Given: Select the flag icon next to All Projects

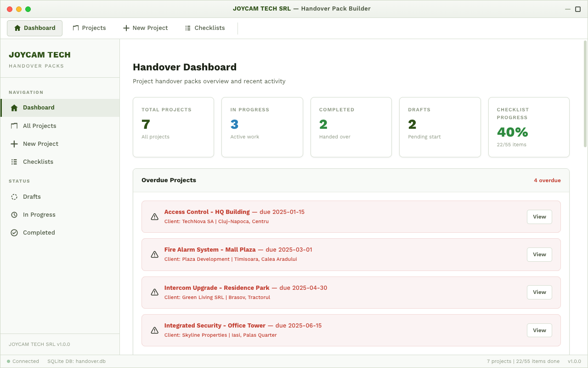Looking at the screenshot, I should point(15,126).
